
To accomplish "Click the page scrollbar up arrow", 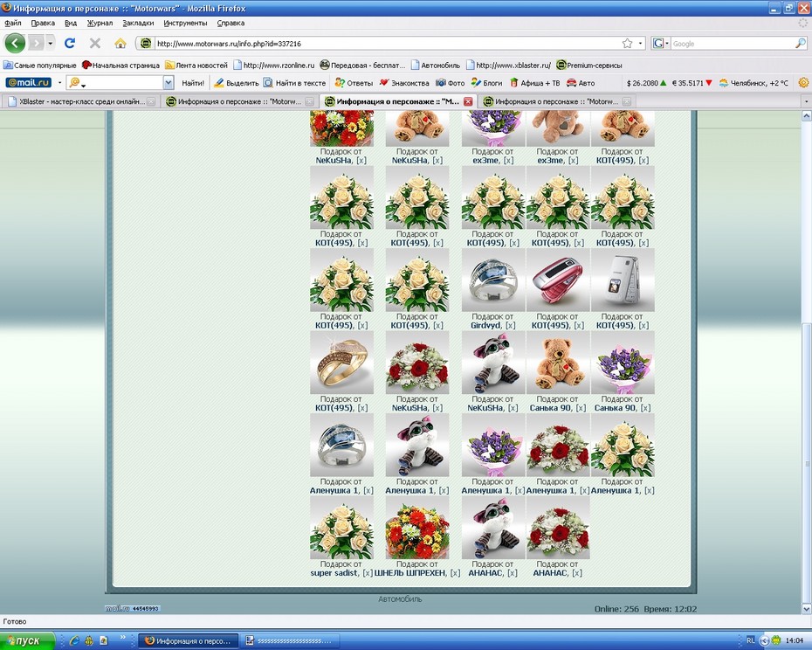I will point(806,115).
